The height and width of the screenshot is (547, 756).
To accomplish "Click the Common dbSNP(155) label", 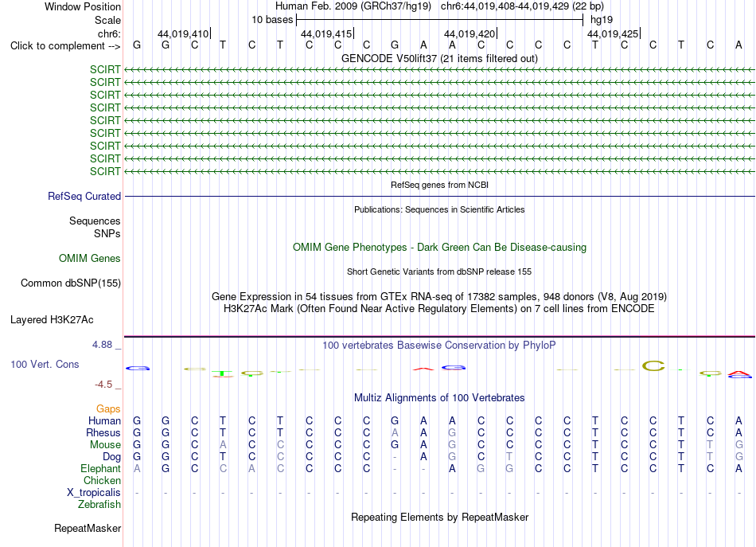I will (70, 283).
